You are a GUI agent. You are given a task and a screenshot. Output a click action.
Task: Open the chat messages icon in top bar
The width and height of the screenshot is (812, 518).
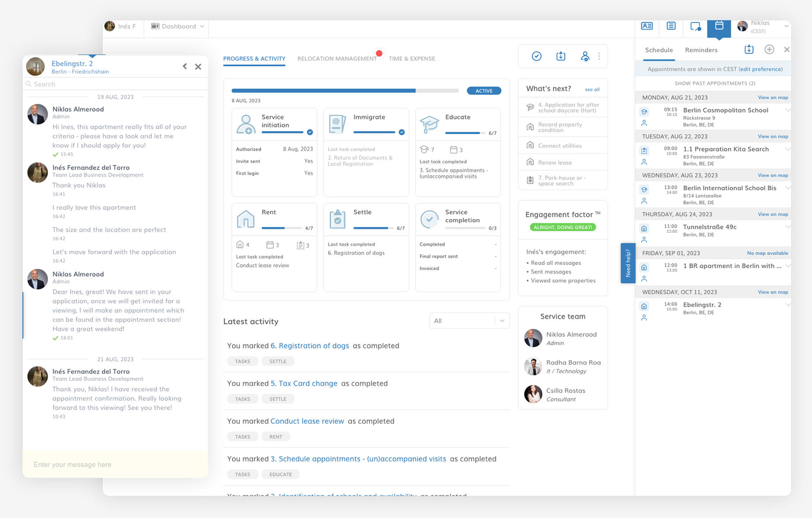point(695,26)
